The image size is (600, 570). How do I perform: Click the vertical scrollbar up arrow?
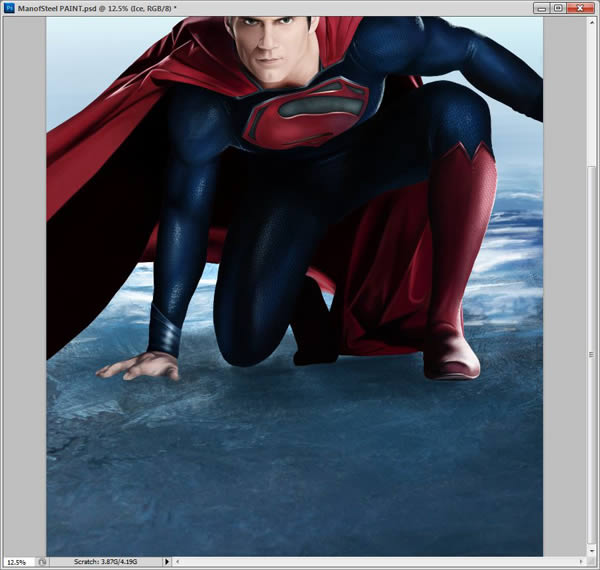tap(591, 21)
